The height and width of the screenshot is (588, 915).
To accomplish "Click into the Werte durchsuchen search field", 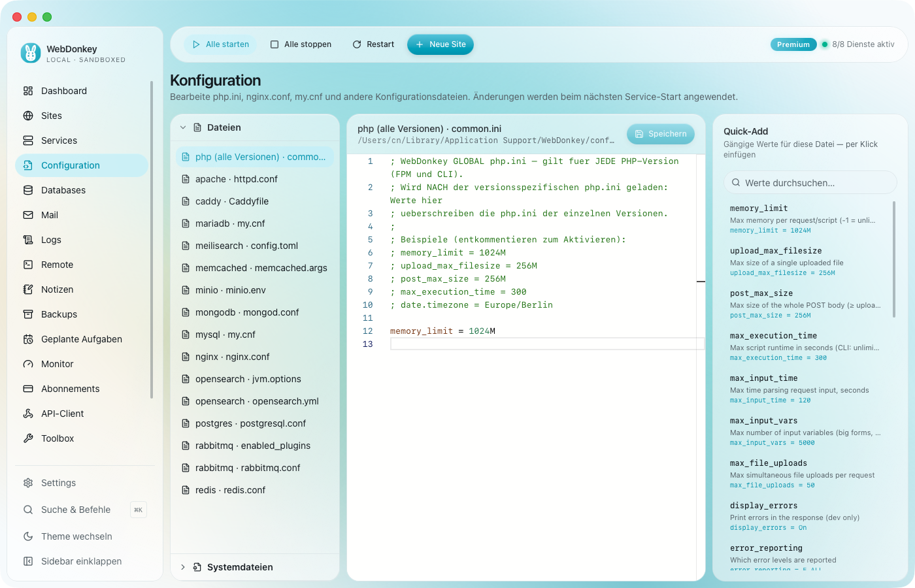I will [810, 183].
